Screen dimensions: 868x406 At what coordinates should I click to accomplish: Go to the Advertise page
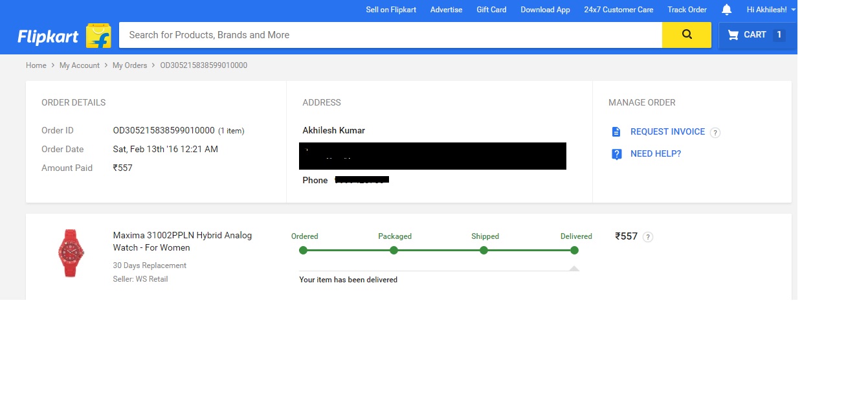[x=447, y=10]
